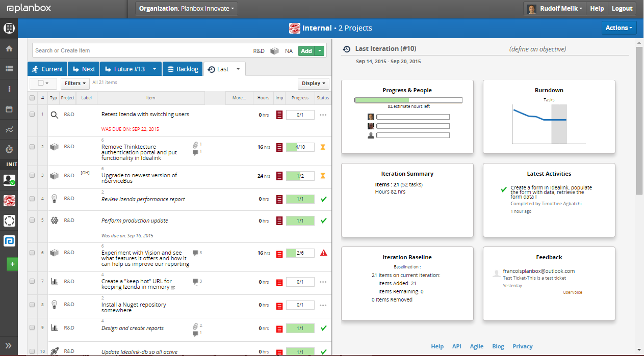Check the box for Install Nuget repository item
Viewport: 644px width, 356px height.
tap(33, 305)
